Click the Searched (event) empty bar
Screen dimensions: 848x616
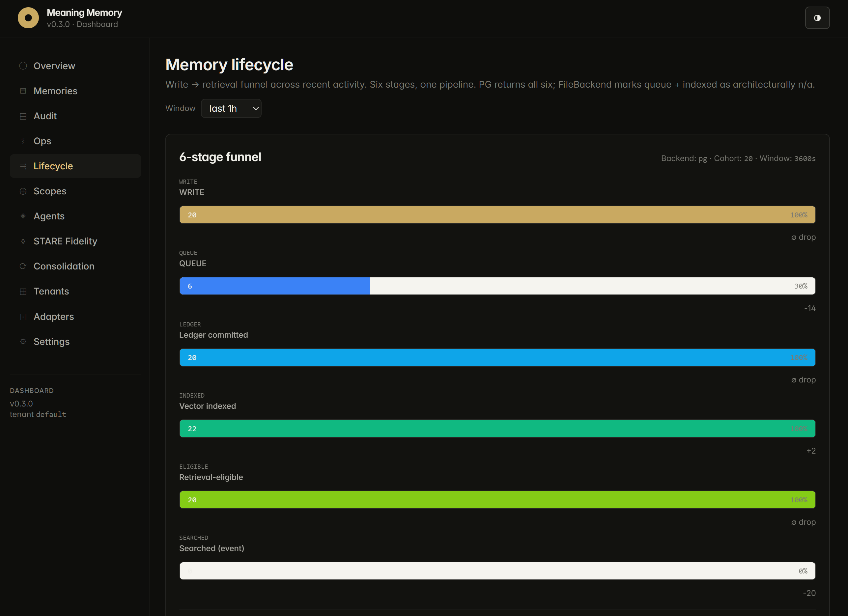(497, 571)
